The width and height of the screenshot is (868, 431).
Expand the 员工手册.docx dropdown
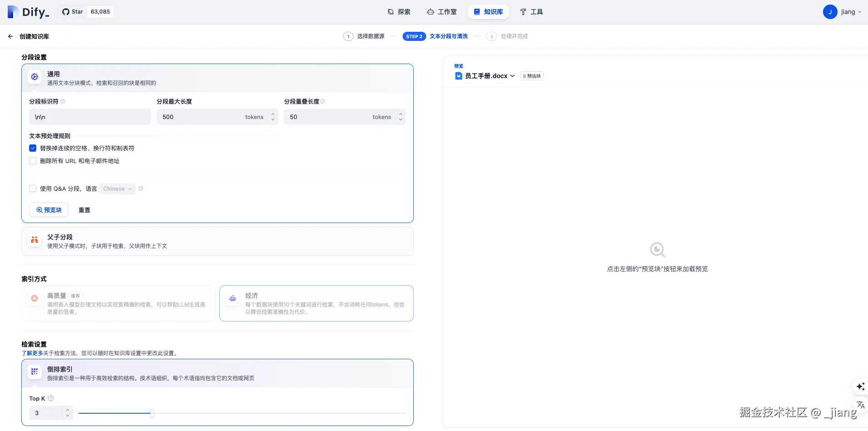coord(512,76)
